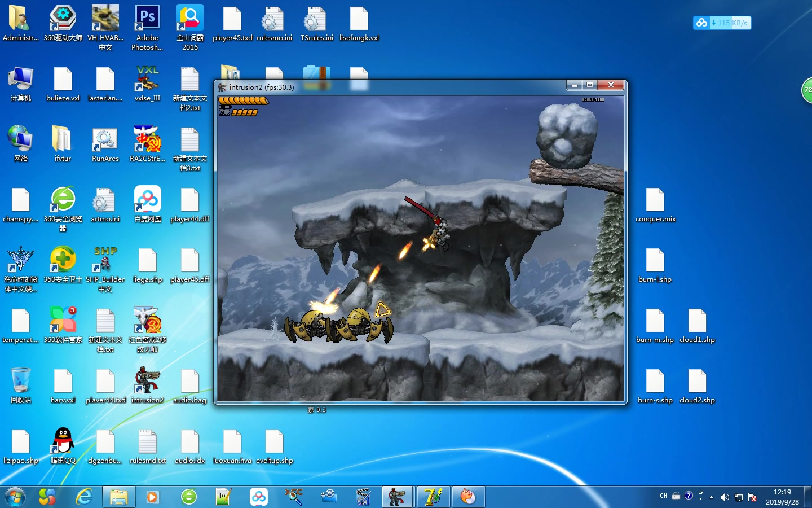Launch 腾讯QQ desktop shortcut
The width and height of the screenshot is (812, 508).
point(63,446)
